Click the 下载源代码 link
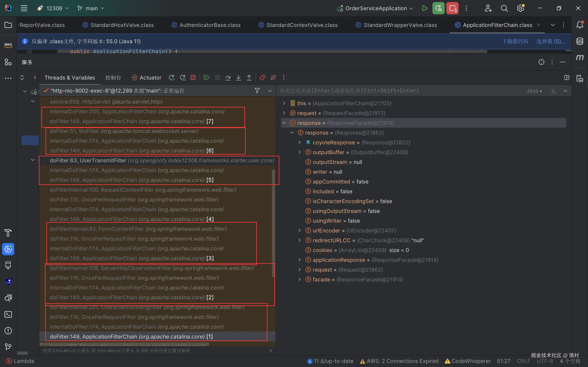 pos(515,41)
